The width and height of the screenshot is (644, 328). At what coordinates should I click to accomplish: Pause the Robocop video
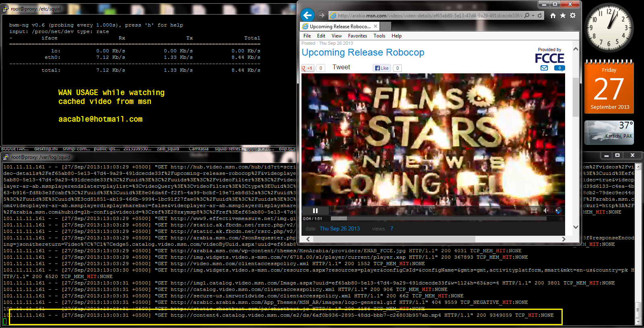[x=315, y=211]
